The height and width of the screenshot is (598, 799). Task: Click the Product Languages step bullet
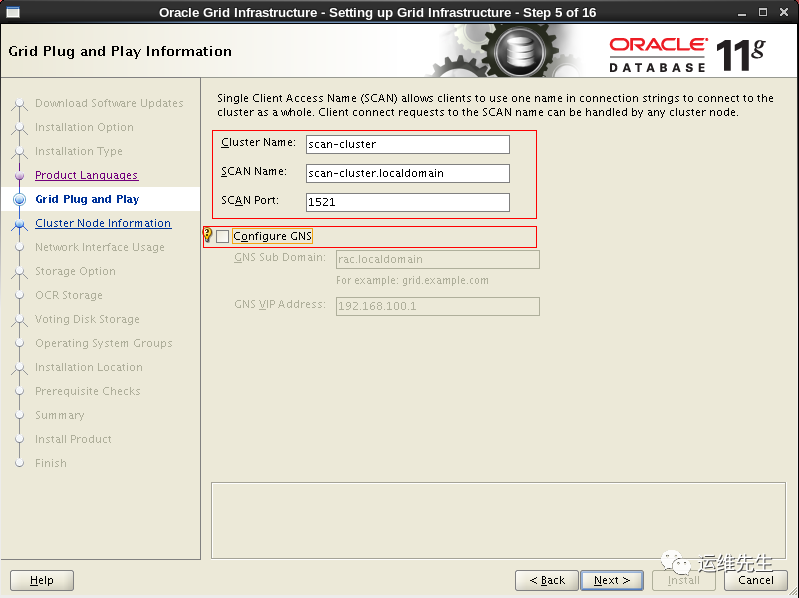(19, 176)
